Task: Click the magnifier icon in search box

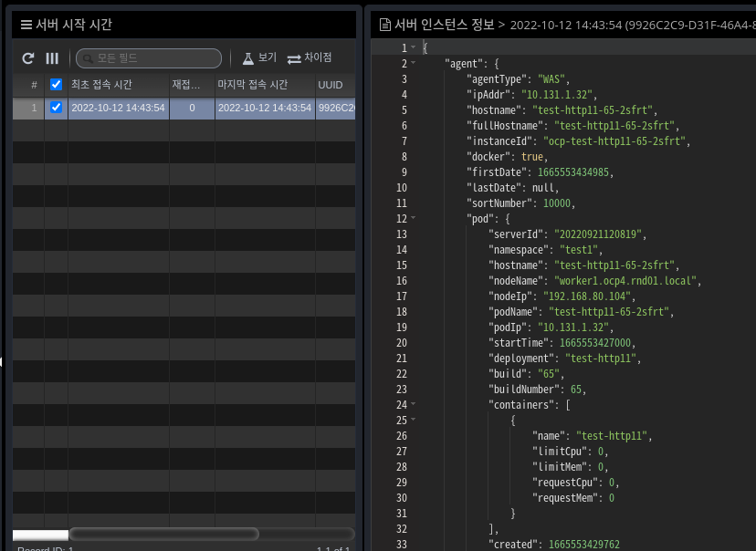Action: [x=88, y=58]
